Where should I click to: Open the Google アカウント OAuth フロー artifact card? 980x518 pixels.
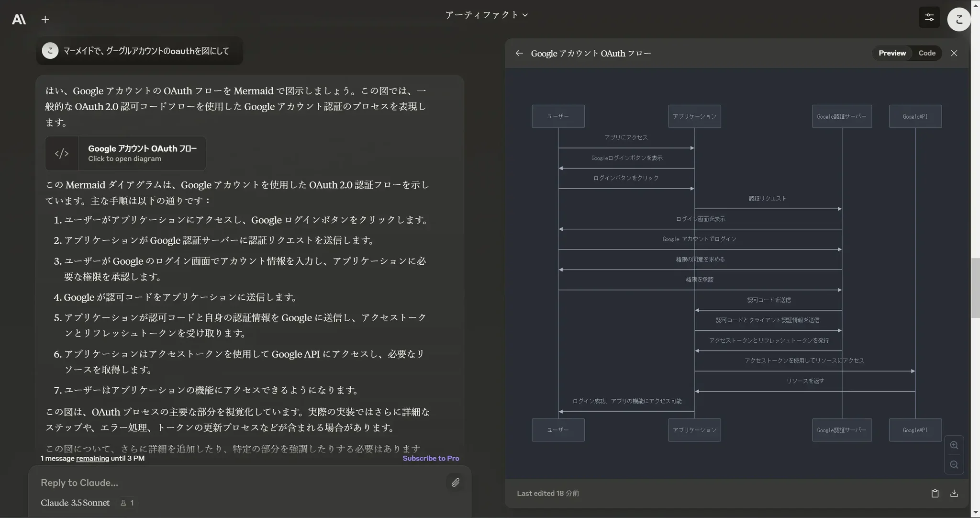point(125,153)
